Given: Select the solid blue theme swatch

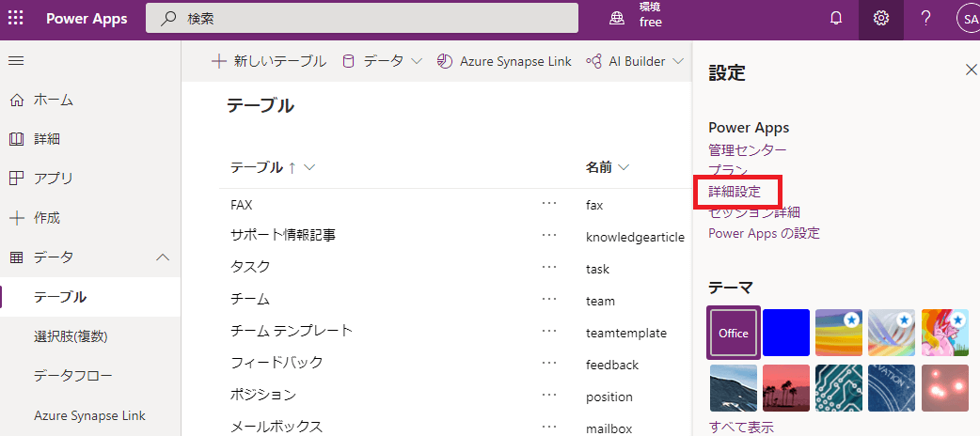Looking at the screenshot, I should [x=786, y=333].
